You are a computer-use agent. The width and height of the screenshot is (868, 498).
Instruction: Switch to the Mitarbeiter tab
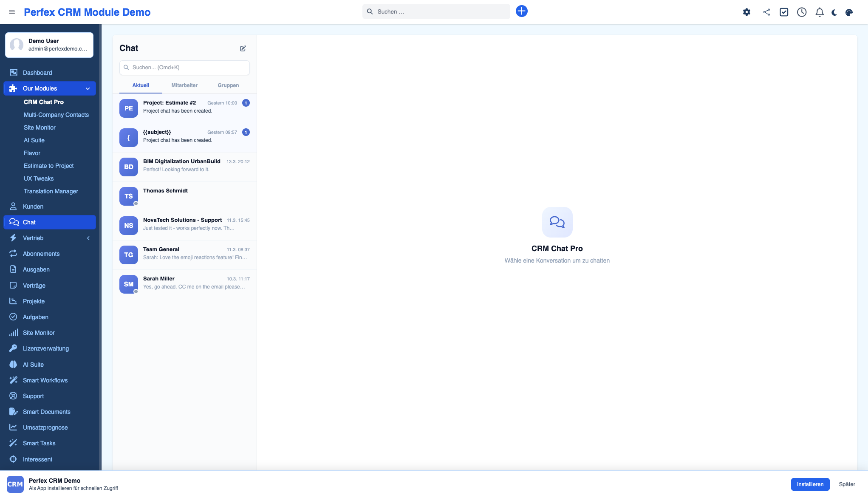click(184, 85)
